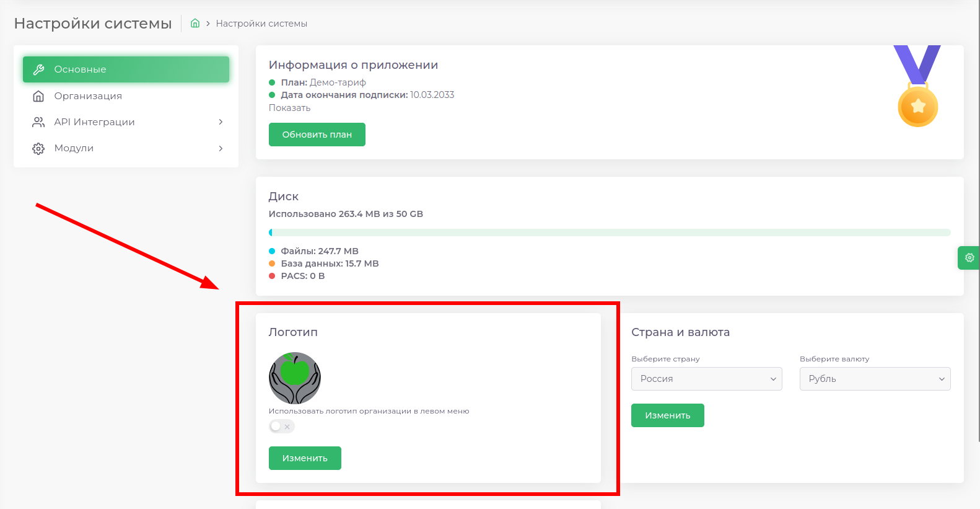Screen dimensions: 980x509
Task: Open the green floating settings gear
Action: pyautogui.click(x=969, y=258)
